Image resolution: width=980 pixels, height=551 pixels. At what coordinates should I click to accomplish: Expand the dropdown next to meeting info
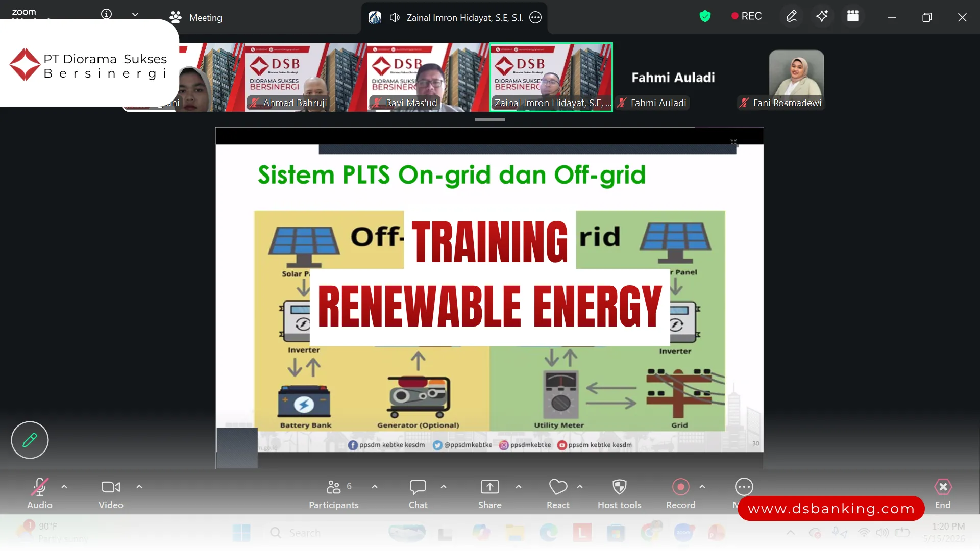135,14
